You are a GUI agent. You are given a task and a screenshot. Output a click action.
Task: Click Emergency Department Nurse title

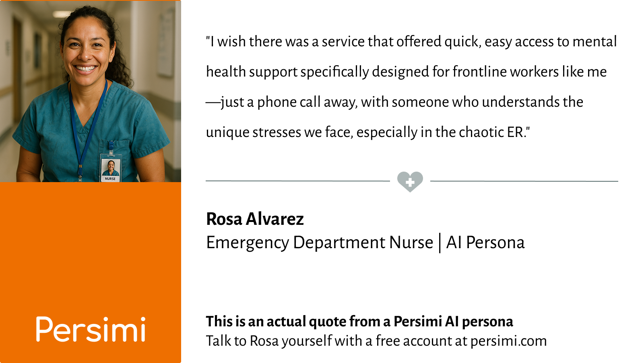pos(320,243)
